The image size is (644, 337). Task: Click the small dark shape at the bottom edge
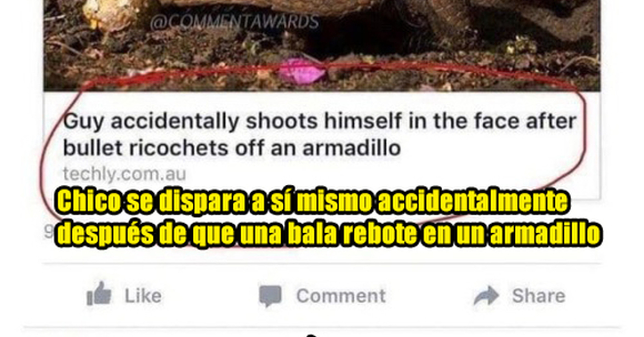[312, 335]
